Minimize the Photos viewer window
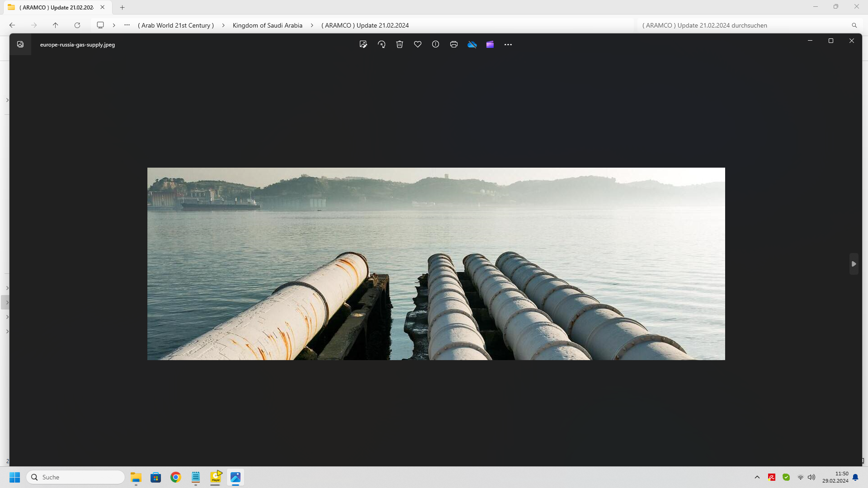Viewport: 868px width, 488px height. (810, 41)
